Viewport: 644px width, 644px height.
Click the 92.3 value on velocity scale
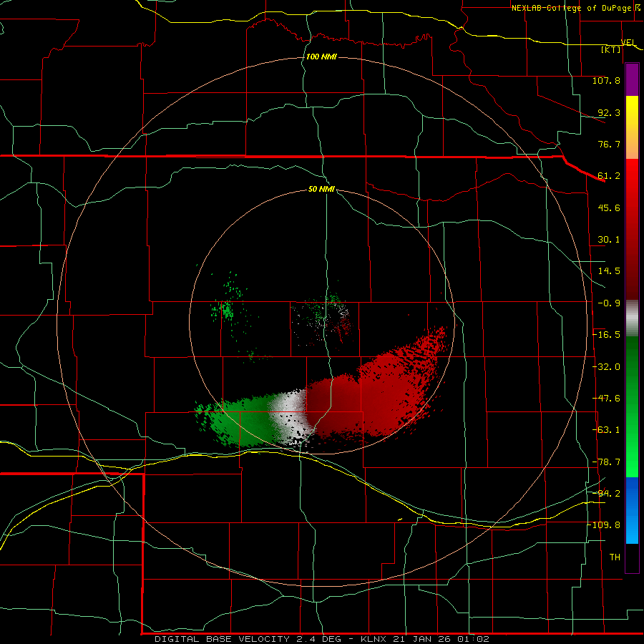[x=609, y=112]
